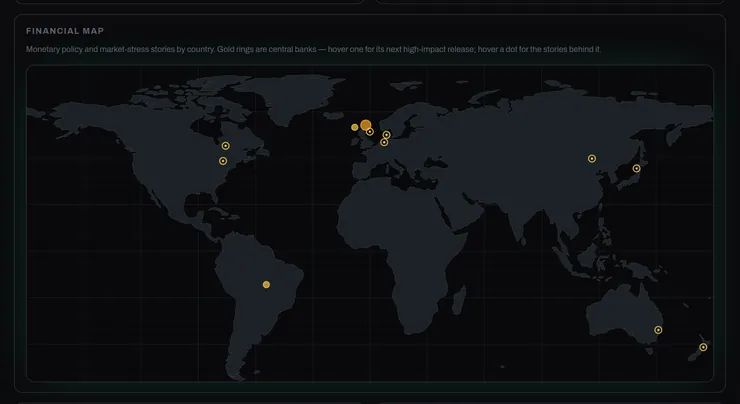Click the large orange dot near Britain
Image resolution: width=740 pixels, height=404 pixels.
[366, 125]
